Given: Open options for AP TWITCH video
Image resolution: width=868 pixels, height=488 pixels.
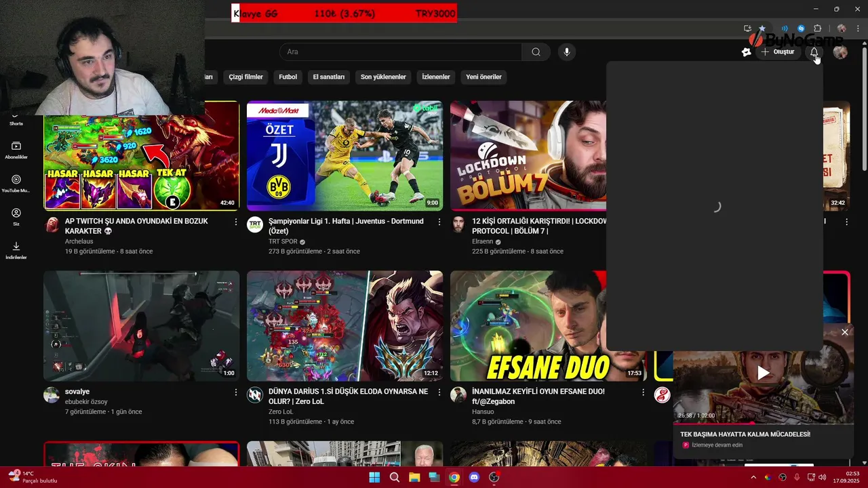Looking at the screenshot, I should pyautogui.click(x=236, y=222).
